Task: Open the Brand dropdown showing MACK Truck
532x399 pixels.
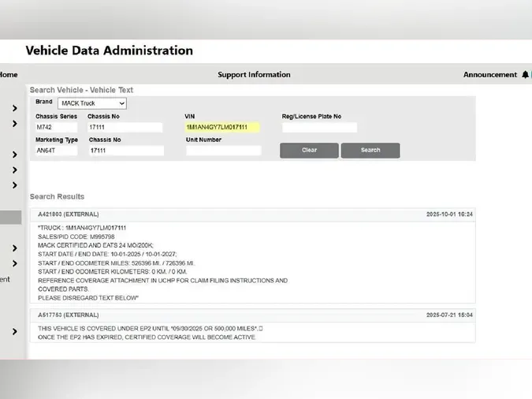Action: click(x=91, y=103)
